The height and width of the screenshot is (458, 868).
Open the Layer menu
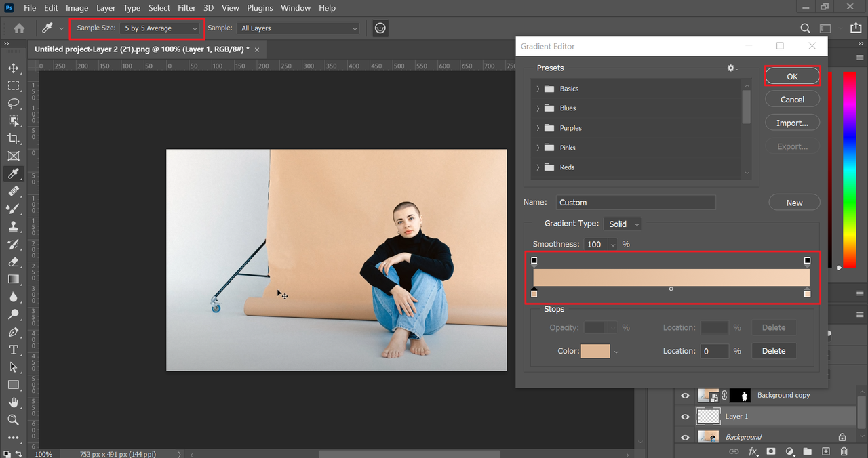tap(106, 8)
